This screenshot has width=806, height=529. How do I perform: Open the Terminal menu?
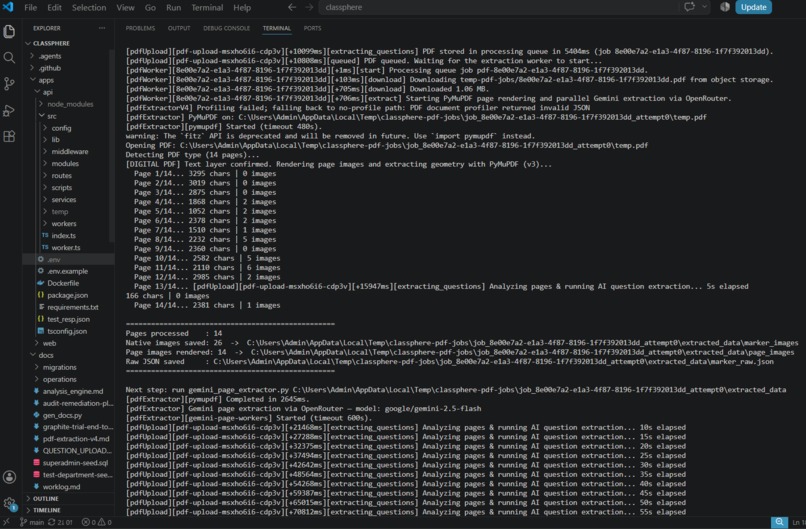click(207, 7)
